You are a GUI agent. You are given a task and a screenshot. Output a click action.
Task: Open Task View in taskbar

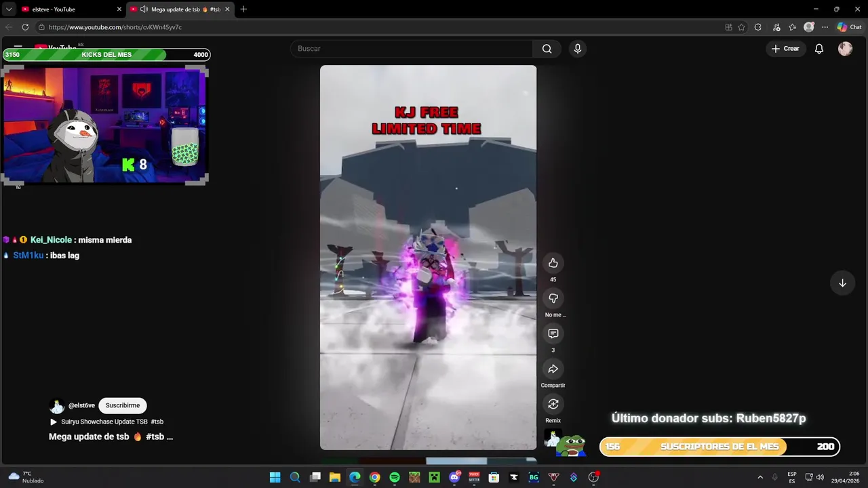tap(315, 477)
